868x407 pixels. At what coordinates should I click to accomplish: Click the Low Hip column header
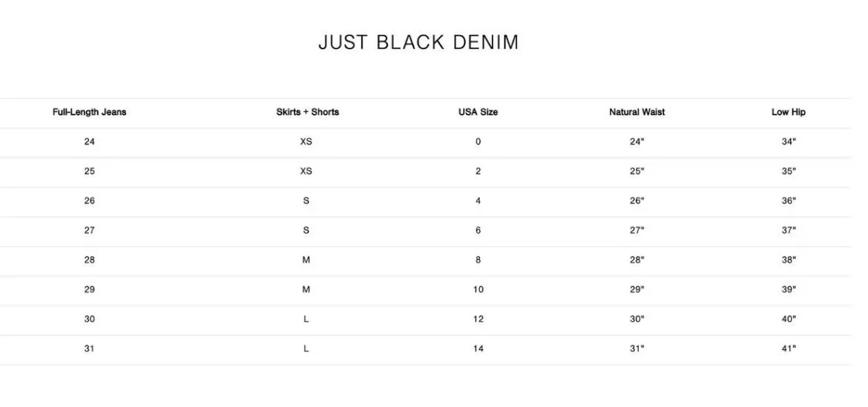click(x=789, y=112)
